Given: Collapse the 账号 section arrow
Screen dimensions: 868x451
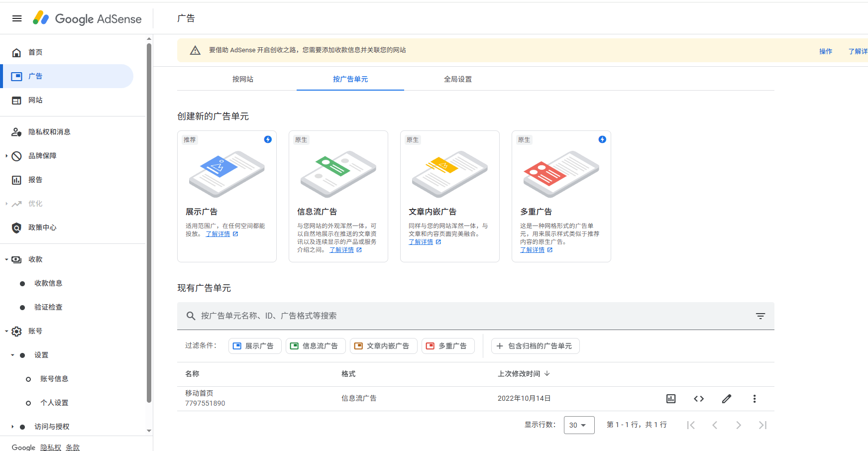Looking at the screenshot, I should click(6, 331).
